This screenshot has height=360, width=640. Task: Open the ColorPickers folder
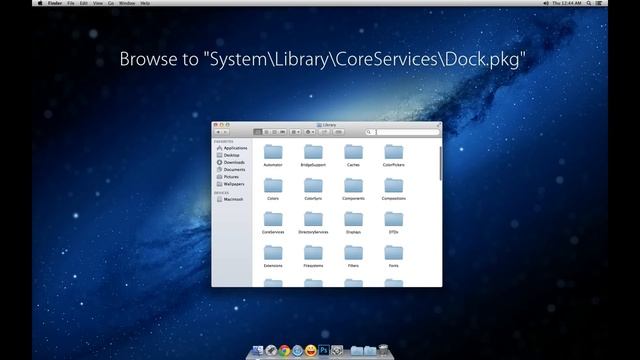click(x=393, y=152)
